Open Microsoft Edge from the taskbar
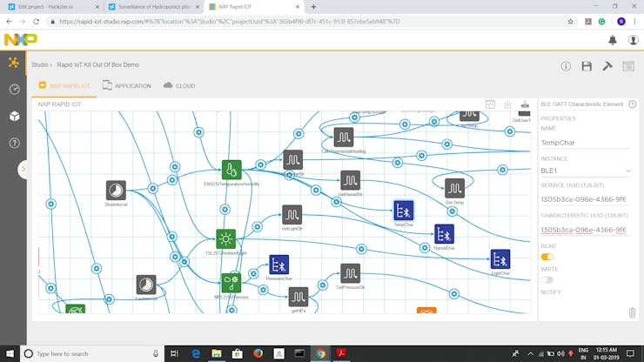The height and width of the screenshot is (362, 644). click(196, 353)
